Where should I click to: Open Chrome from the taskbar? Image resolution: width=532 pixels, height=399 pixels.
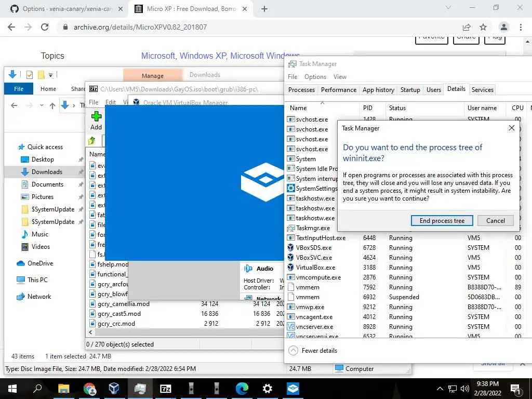click(x=89, y=389)
